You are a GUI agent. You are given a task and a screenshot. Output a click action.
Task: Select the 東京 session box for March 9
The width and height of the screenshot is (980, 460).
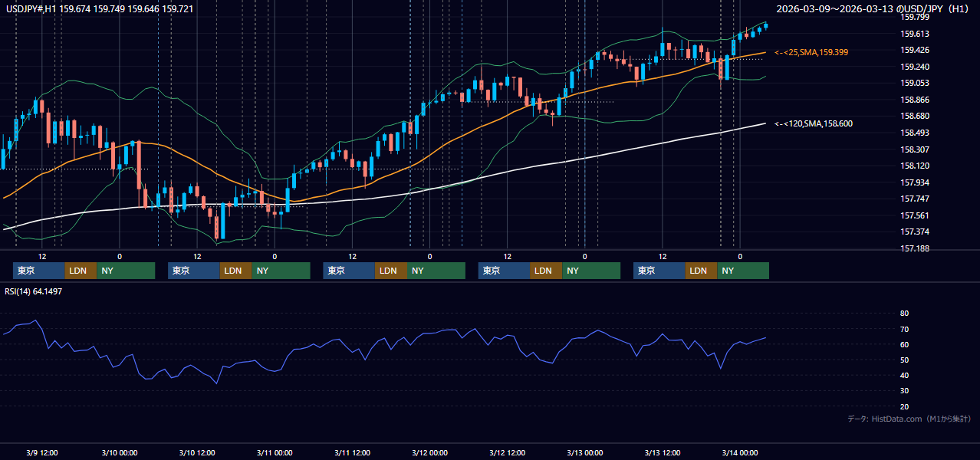[x=39, y=271]
